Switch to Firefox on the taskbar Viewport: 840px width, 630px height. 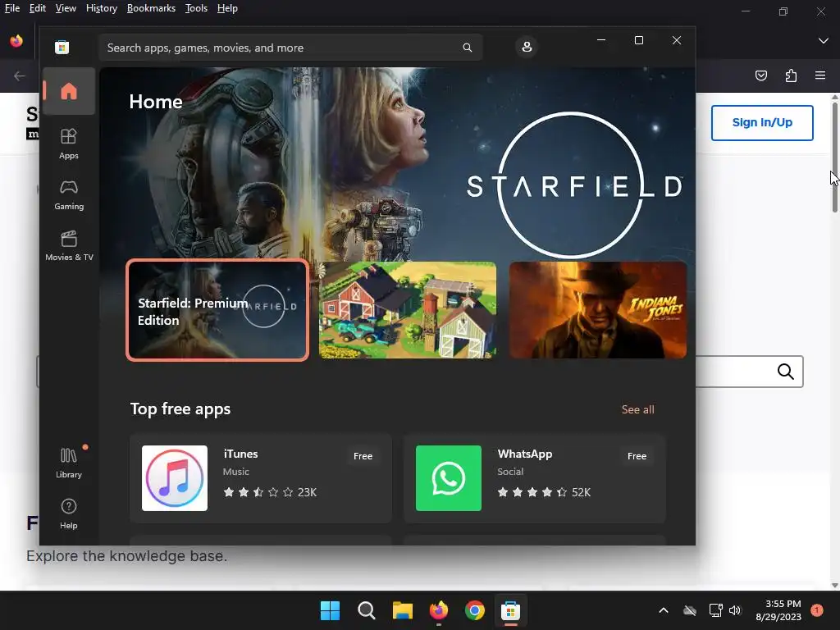click(x=439, y=610)
